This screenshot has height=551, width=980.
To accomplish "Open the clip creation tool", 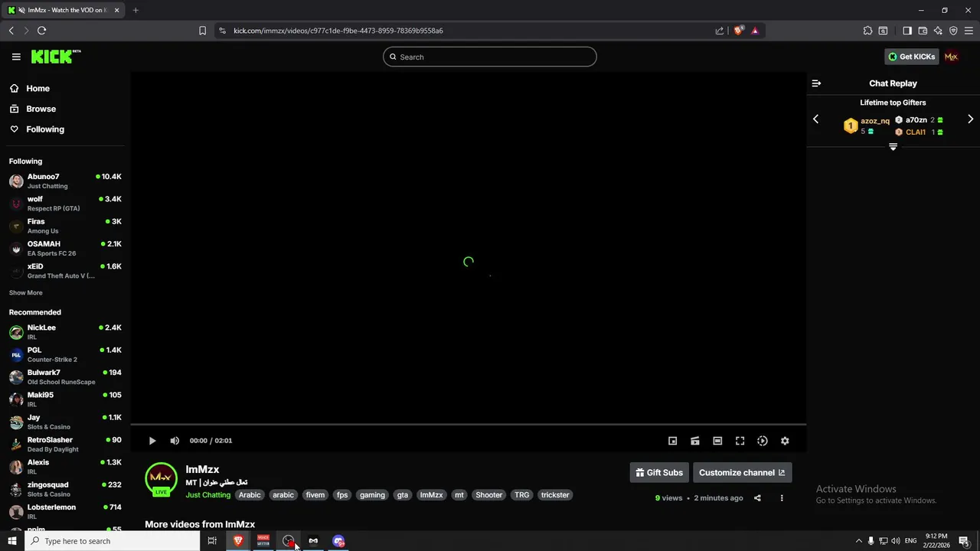I will point(695,441).
